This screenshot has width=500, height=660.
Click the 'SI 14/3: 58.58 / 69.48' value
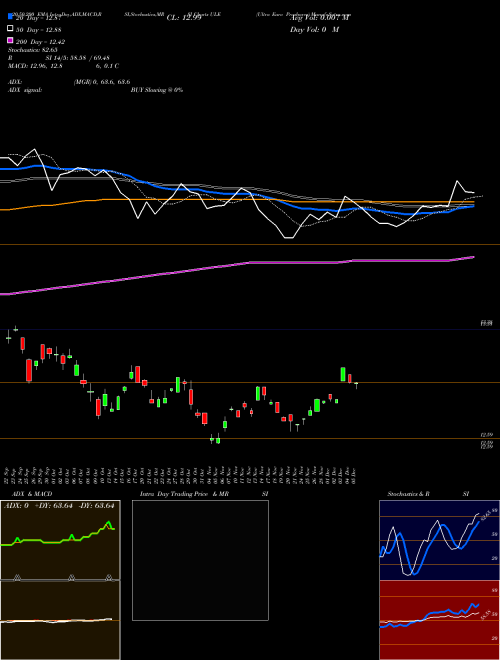[x=78, y=58]
